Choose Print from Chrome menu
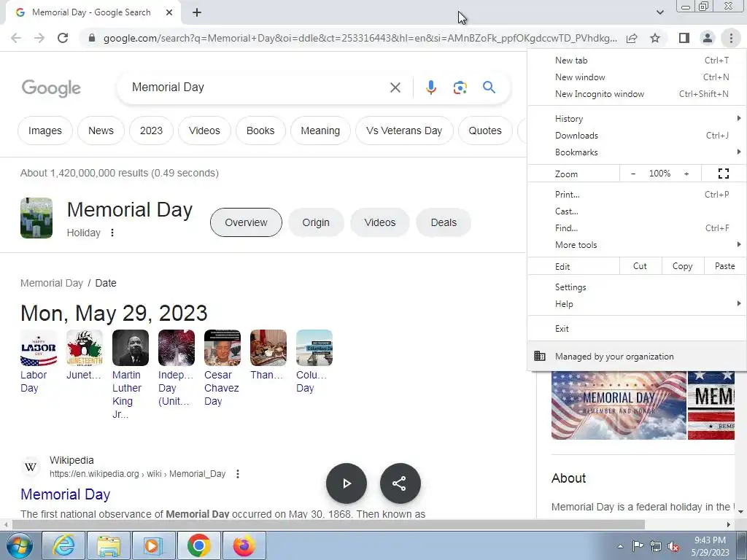Viewport: 747px width, 560px height. 637,194
